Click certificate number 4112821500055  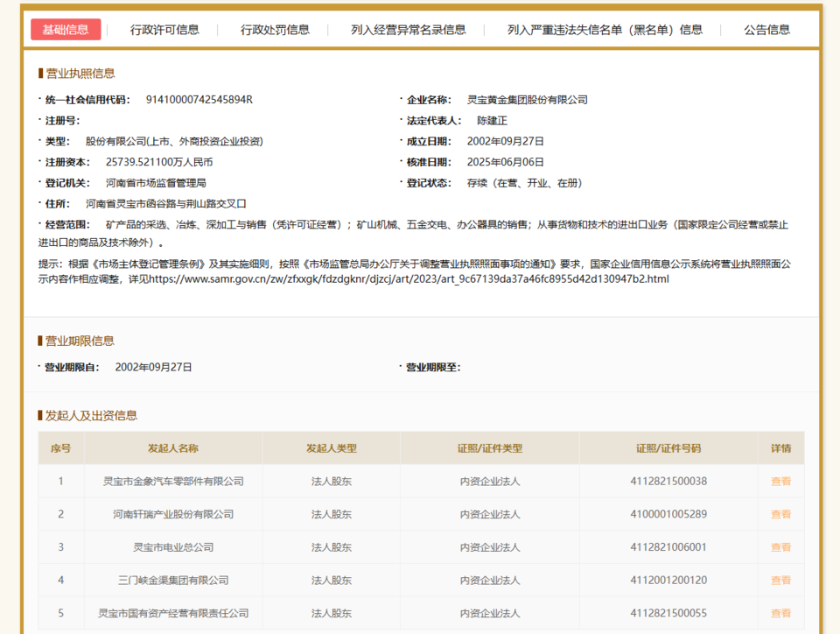pos(668,613)
